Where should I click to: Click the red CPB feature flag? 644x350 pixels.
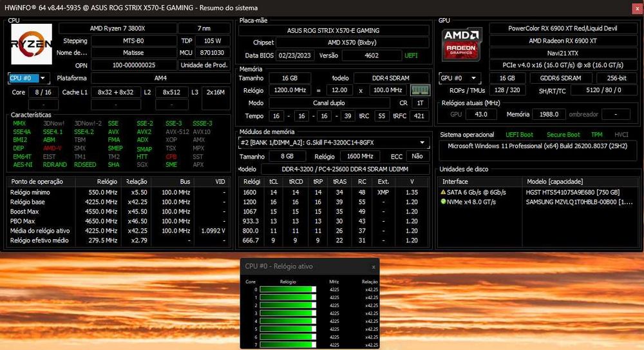click(171, 157)
